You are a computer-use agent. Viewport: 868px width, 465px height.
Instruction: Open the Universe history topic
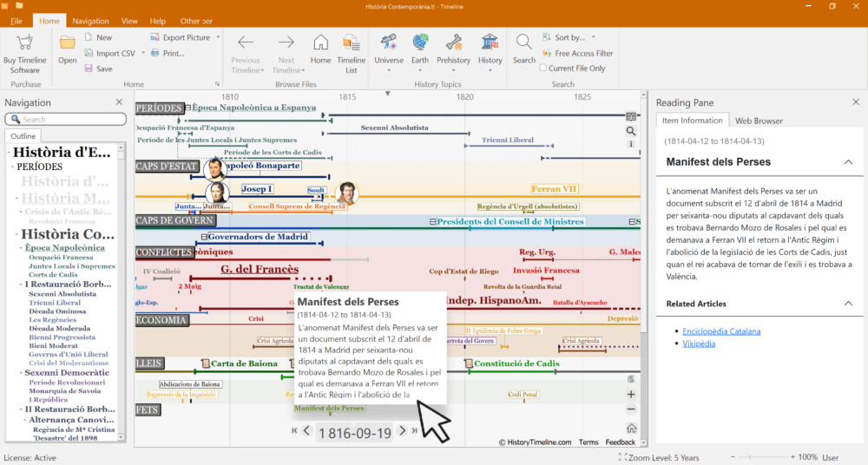click(389, 53)
